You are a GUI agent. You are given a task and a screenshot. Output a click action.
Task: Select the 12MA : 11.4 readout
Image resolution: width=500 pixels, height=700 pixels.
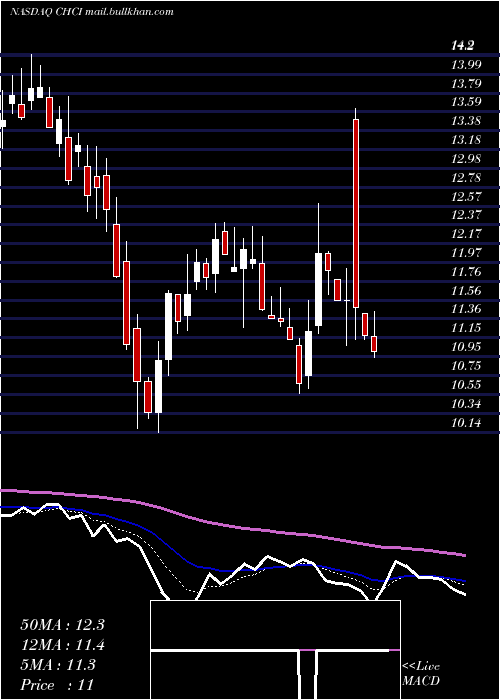coord(62,645)
